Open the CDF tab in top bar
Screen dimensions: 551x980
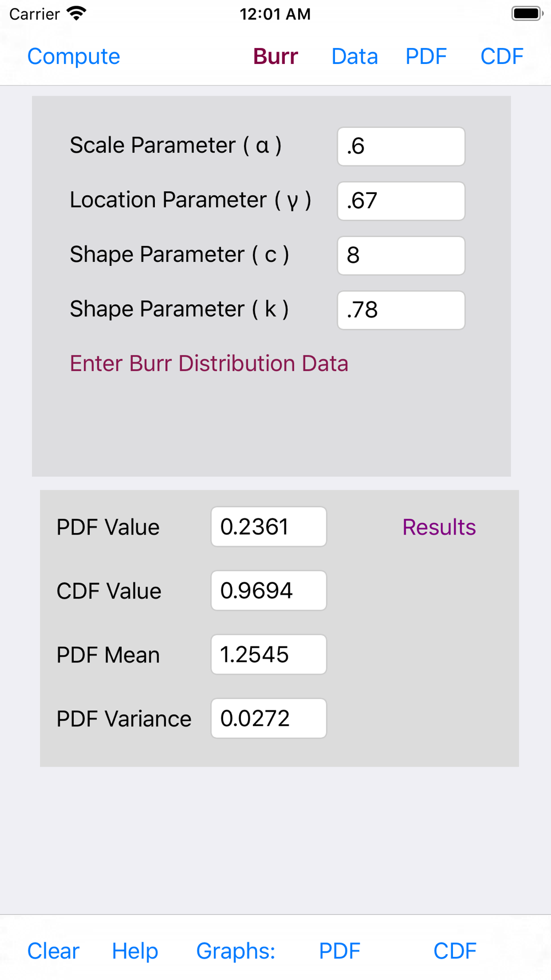coord(501,57)
